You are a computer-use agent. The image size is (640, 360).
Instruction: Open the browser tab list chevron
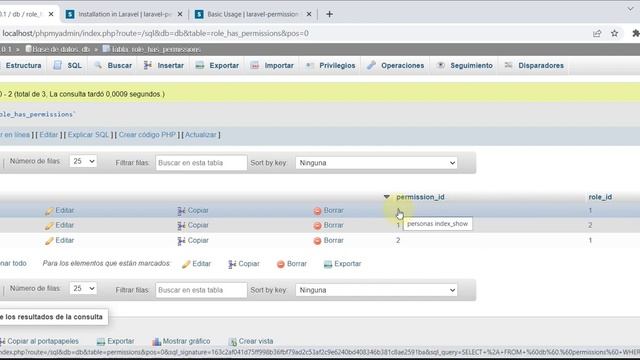630,9
